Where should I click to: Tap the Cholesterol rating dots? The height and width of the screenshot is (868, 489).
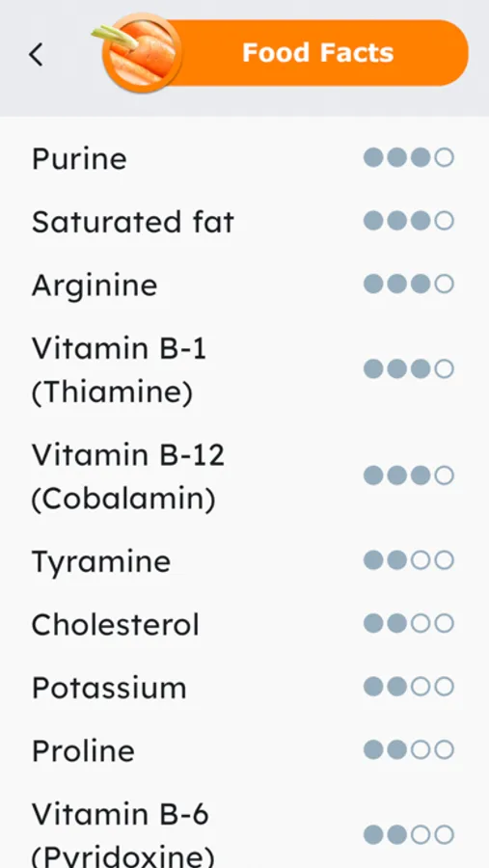(409, 623)
